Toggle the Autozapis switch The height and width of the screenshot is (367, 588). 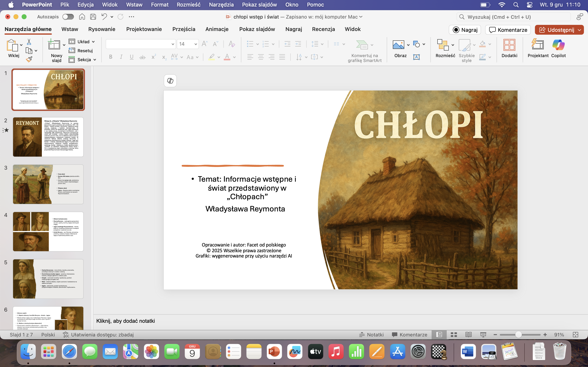(68, 17)
